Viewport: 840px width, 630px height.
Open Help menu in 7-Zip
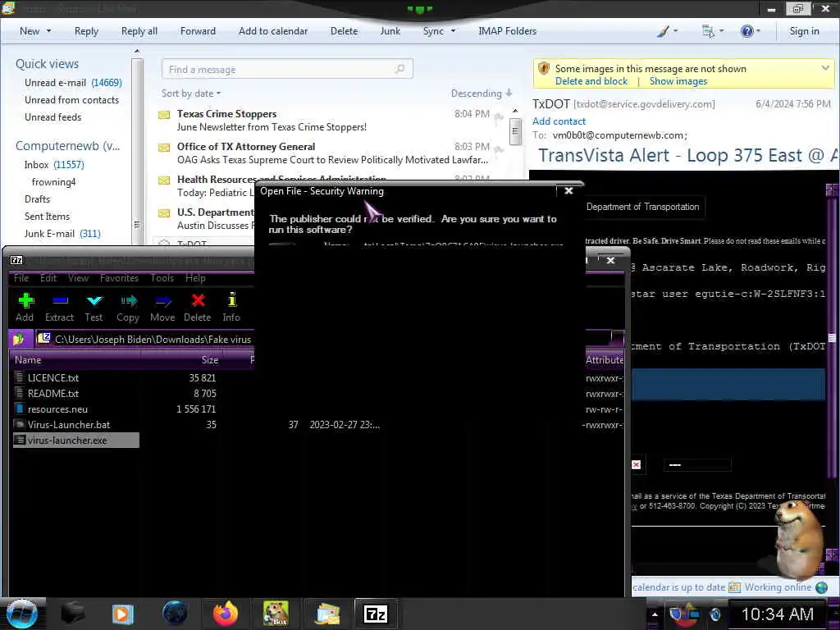[195, 278]
